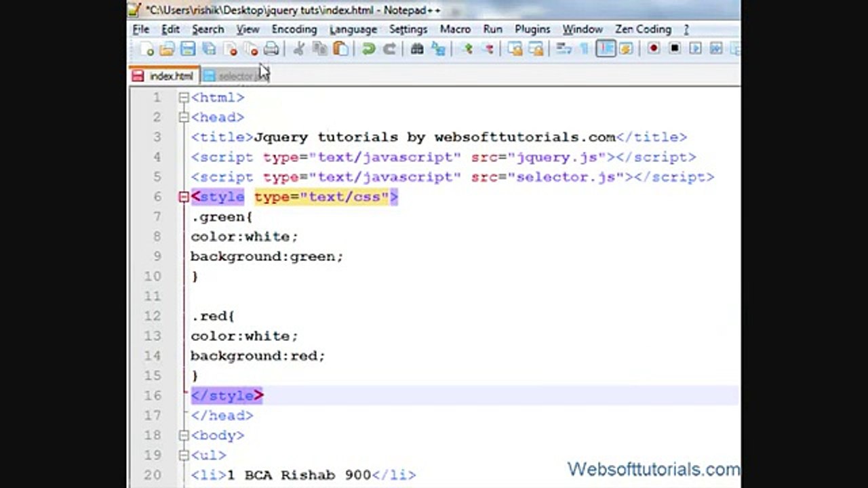This screenshot has height=488, width=868.
Task: Open the Settings menu
Action: click(408, 29)
